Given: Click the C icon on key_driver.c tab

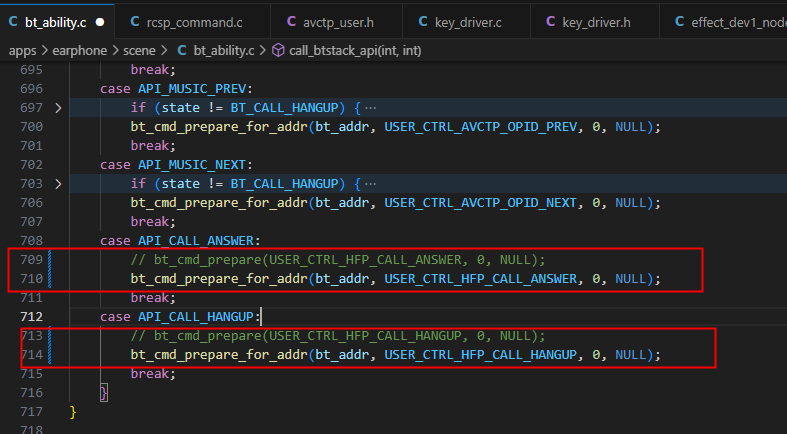Looking at the screenshot, I should coord(423,22).
